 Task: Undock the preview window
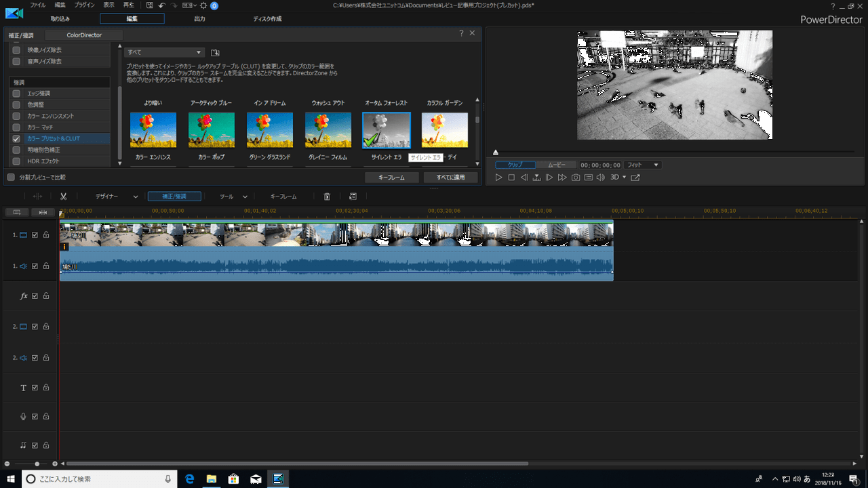pos(635,178)
